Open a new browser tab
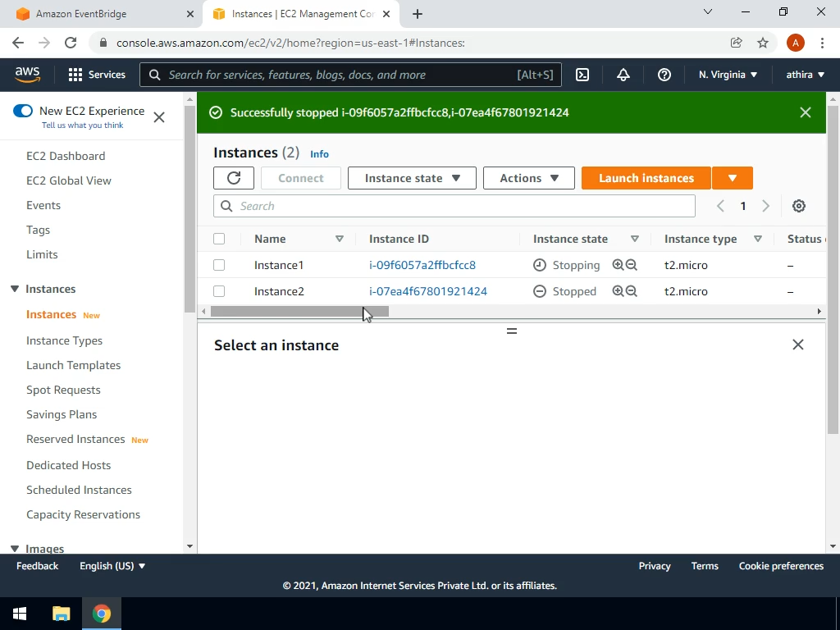Viewport: 840px width, 630px height. point(418,15)
